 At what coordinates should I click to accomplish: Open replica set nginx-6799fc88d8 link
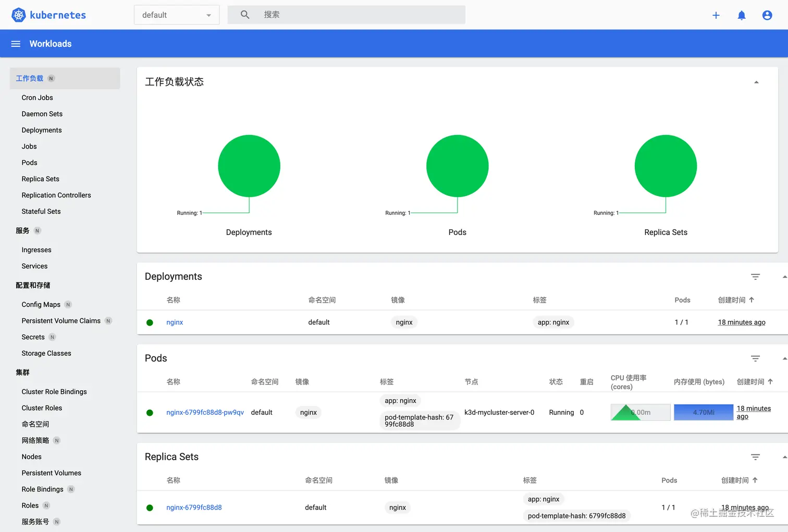click(x=194, y=508)
